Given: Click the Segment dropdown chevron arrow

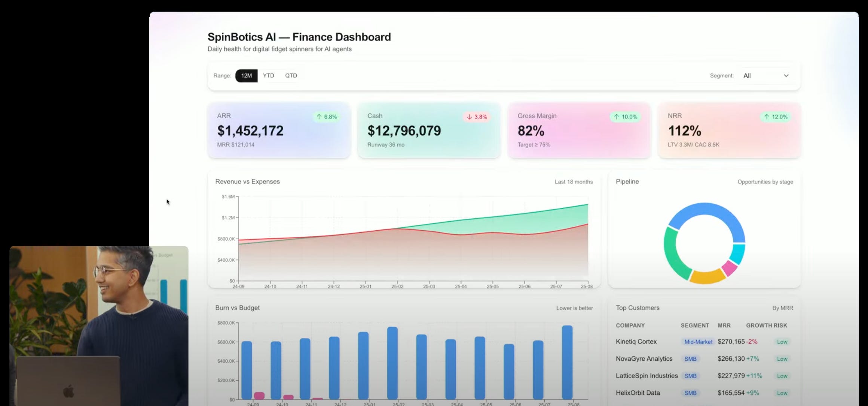Looking at the screenshot, I should point(786,76).
